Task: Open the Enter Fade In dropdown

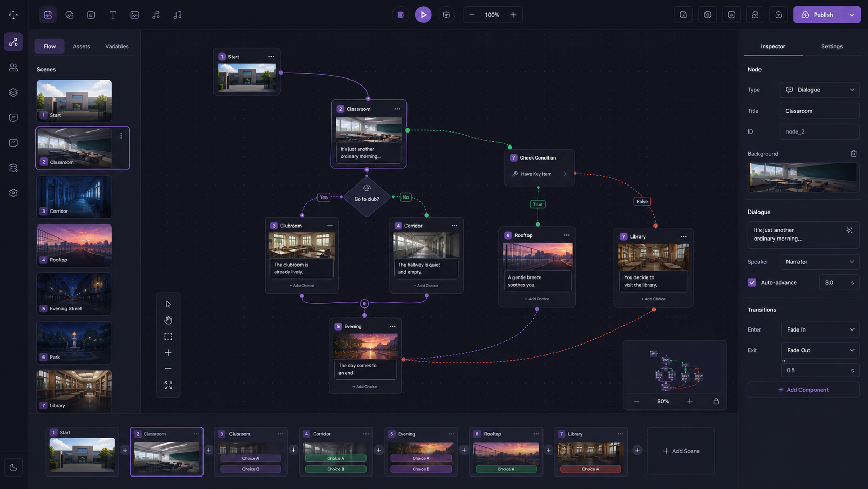Action: [x=820, y=329]
